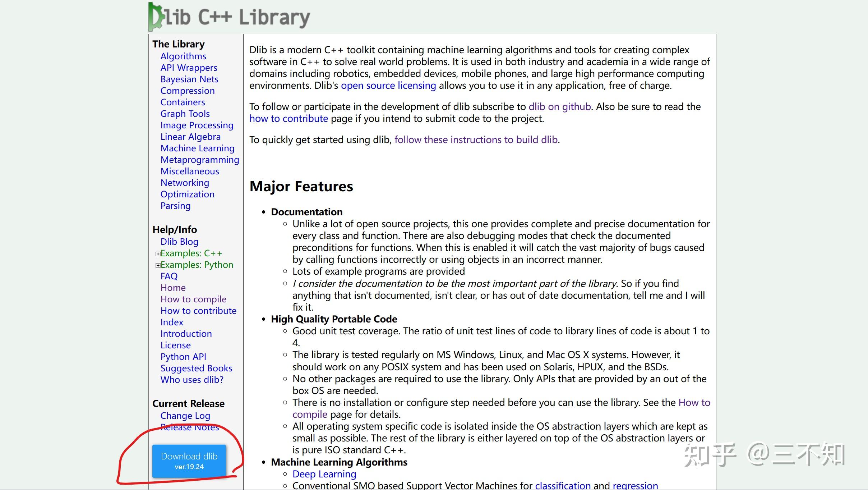Open the Examples: Python link
This screenshot has width=868, height=490.
[x=197, y=265]
